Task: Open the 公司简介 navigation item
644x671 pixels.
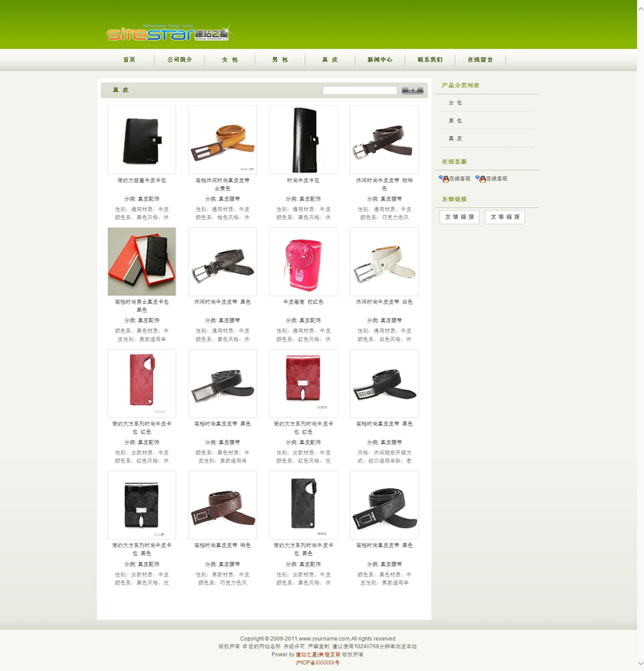Action: [180, 60]
